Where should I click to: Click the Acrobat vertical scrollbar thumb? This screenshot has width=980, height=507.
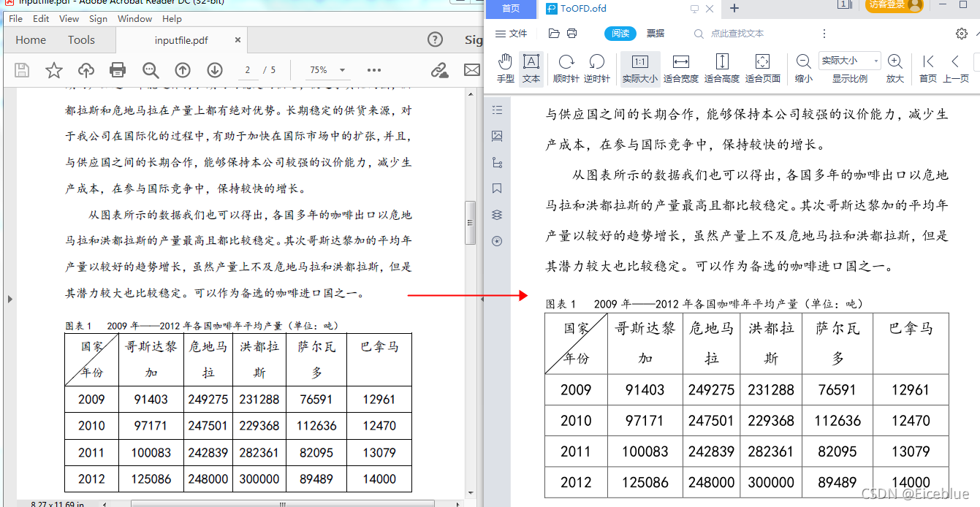pyautogui.click(x=471, y=223)
